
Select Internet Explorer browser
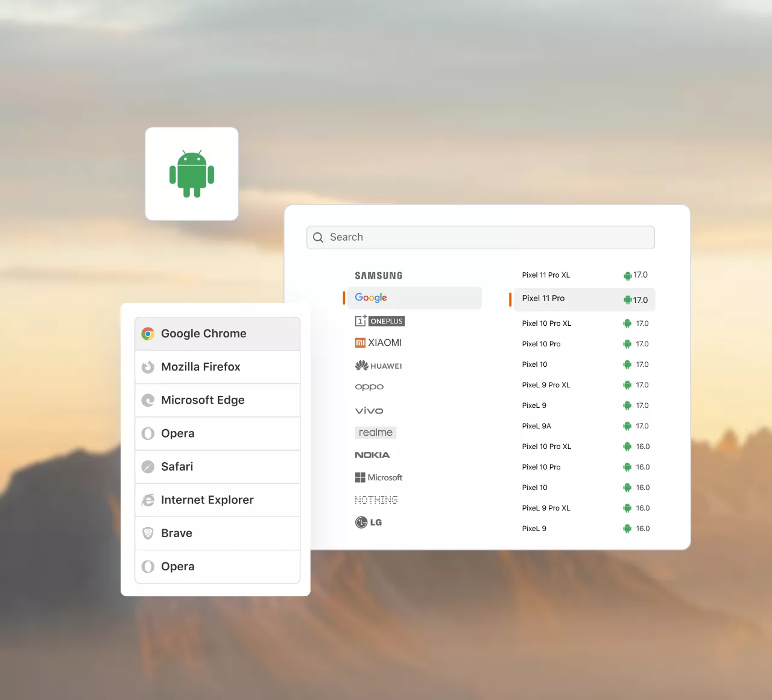[217, 500]
